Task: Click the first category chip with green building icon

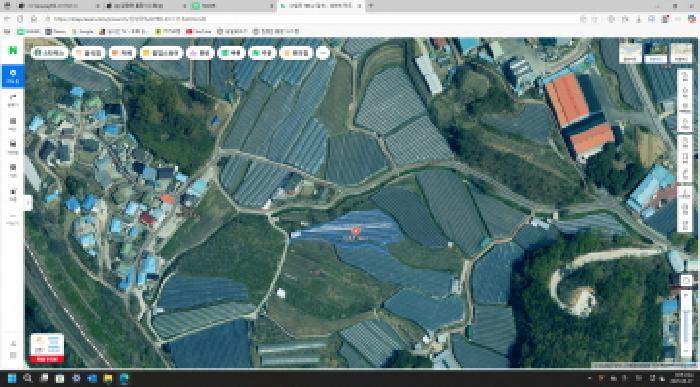Action: tap(50, 53)
